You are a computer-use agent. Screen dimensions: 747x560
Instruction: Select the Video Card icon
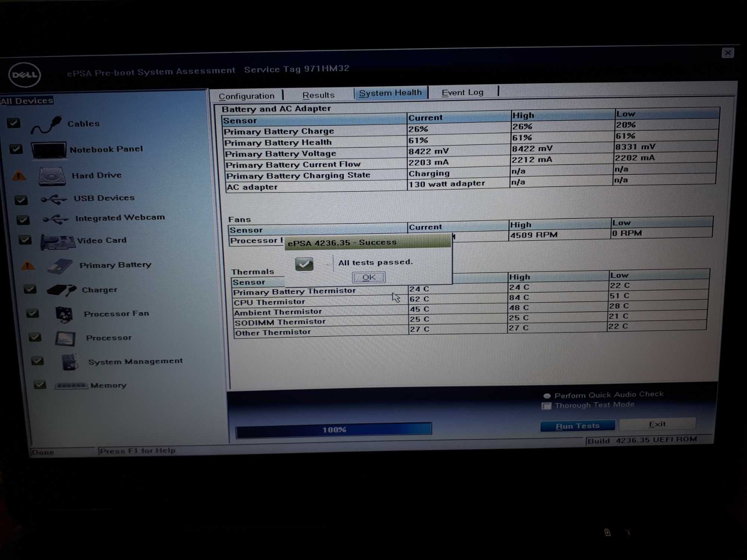[x=58, y=242]
